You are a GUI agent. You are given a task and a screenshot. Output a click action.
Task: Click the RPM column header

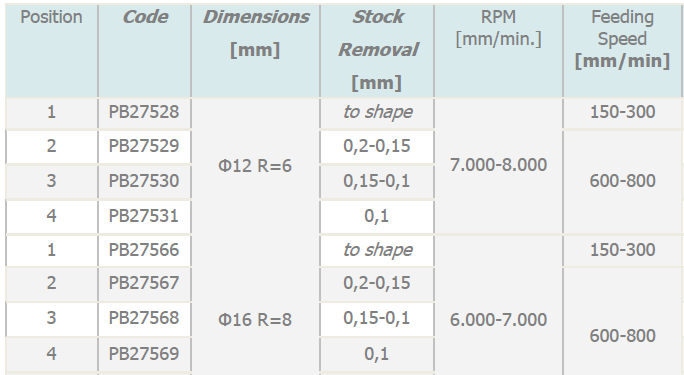[x=499, y=51]
